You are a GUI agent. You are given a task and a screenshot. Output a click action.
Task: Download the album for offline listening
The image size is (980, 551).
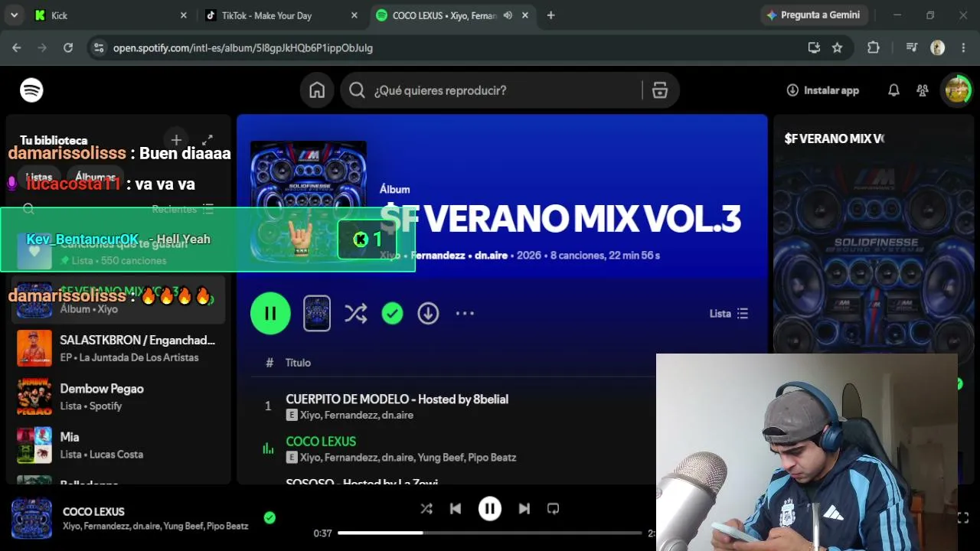(x=428, y=313)
